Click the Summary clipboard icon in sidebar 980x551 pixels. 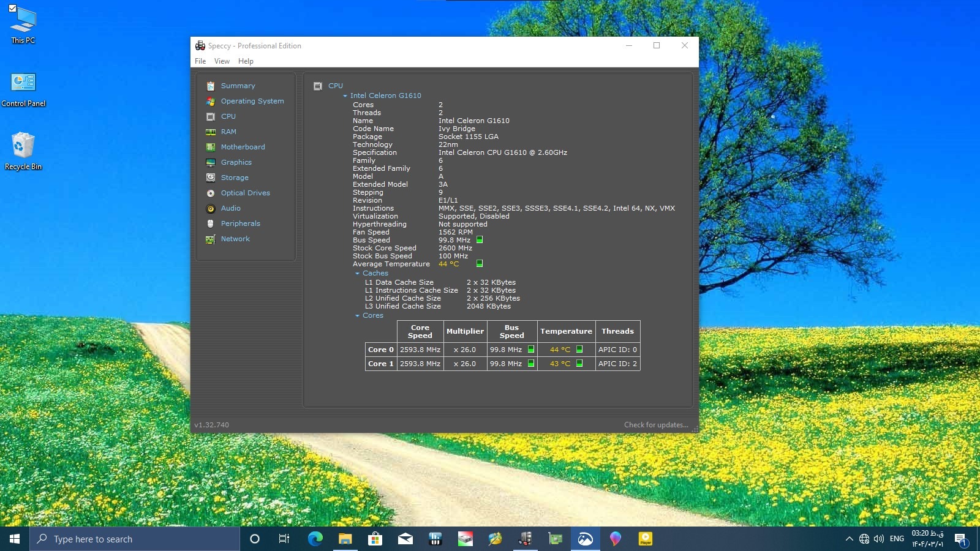click(x=211, y=86)
